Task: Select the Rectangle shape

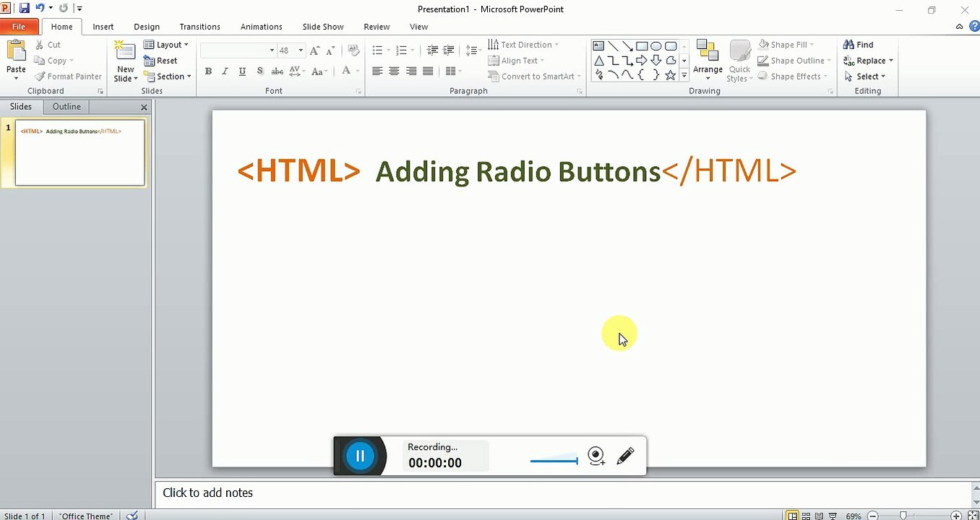Action: coord(642,46)
